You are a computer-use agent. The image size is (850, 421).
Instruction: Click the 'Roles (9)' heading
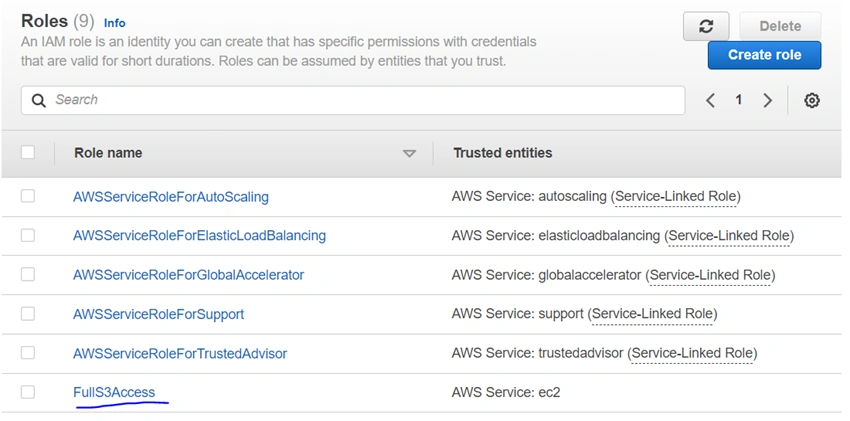click(57, 22)
